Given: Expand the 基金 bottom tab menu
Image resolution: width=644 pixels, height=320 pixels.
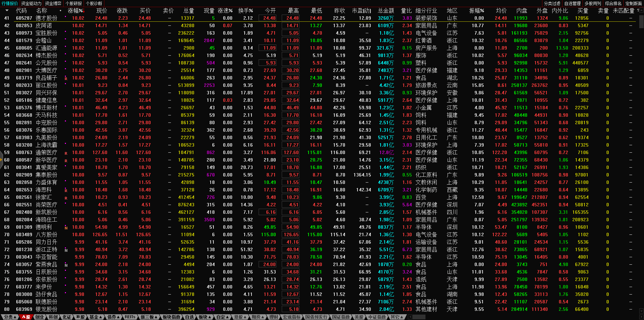Looking at the screenshot, I should pos(96,317).
